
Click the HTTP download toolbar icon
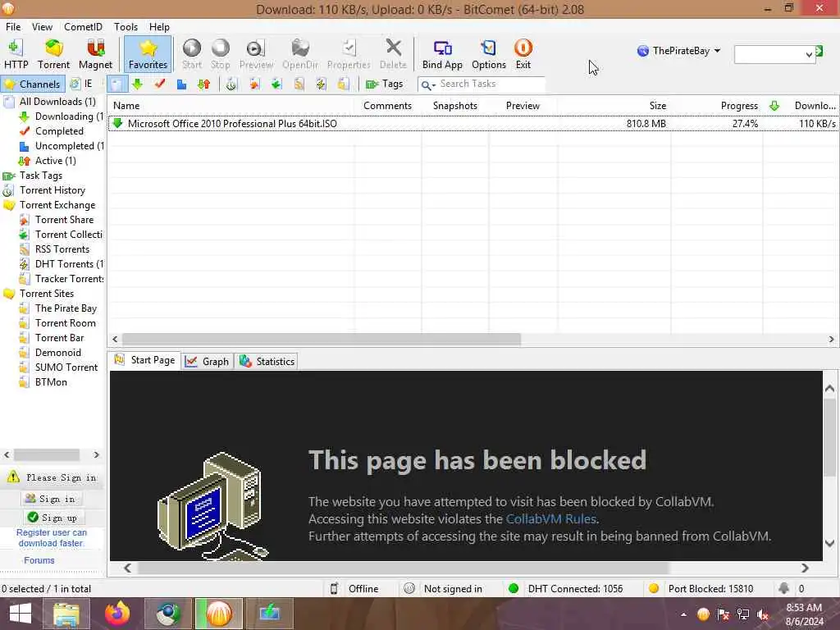tap(16, 54)
